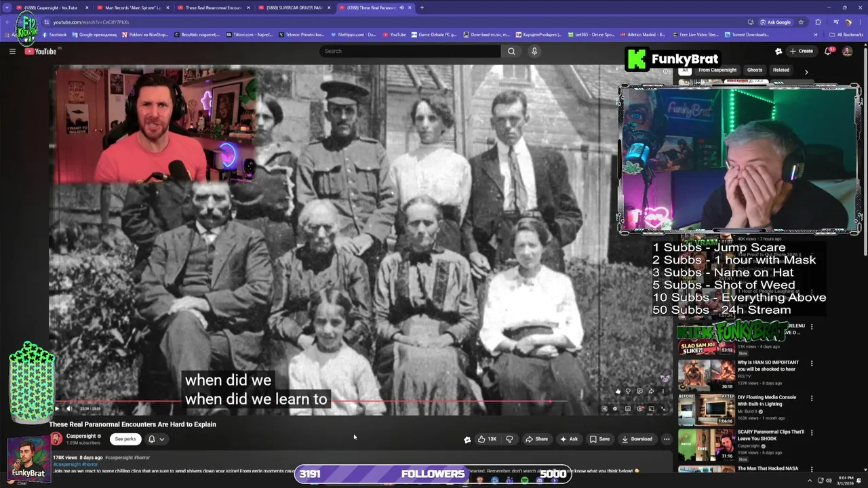Screen dimensions: 868x488
Task: Open the video title The Man That Hacked NASA
Action: pos(768,468)
